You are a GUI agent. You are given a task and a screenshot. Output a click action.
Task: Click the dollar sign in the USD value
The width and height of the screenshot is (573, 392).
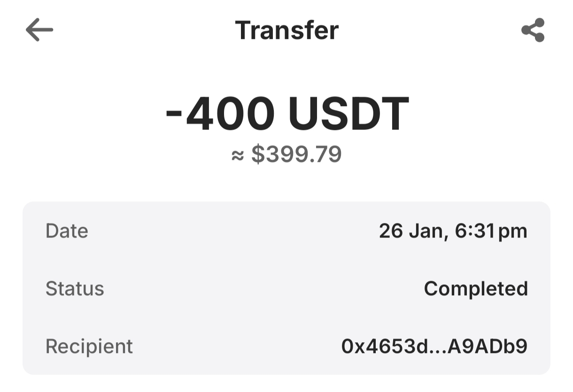[x=257, y=154]
